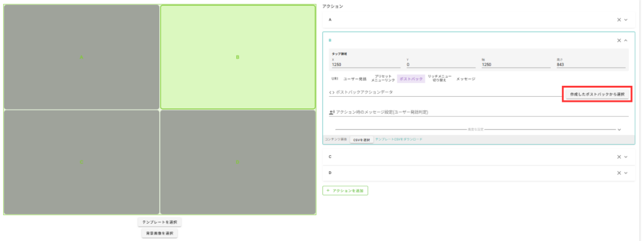The width and height of the screenshot is (644, 241).
Task: Click 作成したポストバックから選択 button
Action: click(x=597, y=94)
